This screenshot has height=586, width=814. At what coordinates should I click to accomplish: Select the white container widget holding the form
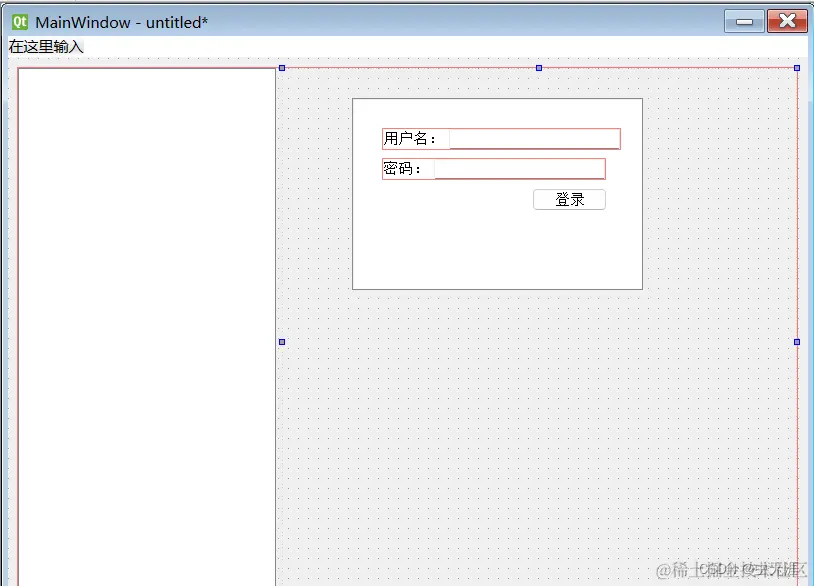tap(497, 250)
